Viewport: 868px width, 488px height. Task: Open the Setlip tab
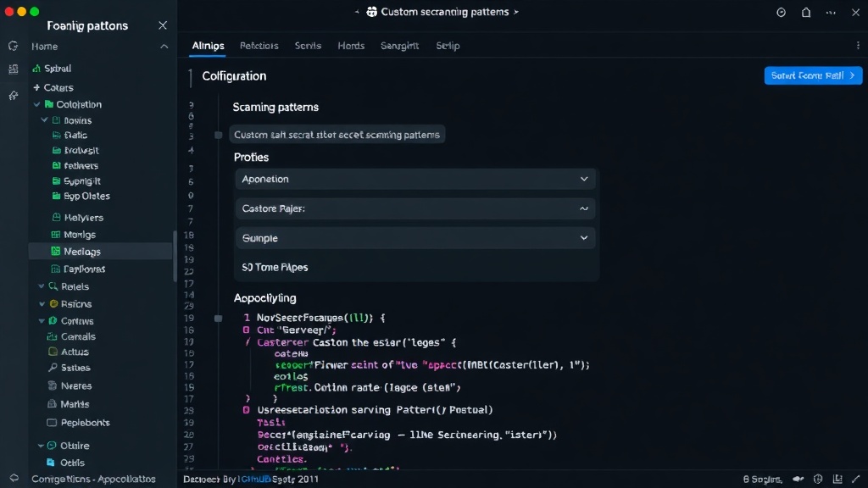pyautogui.click(x=448, y=46)
